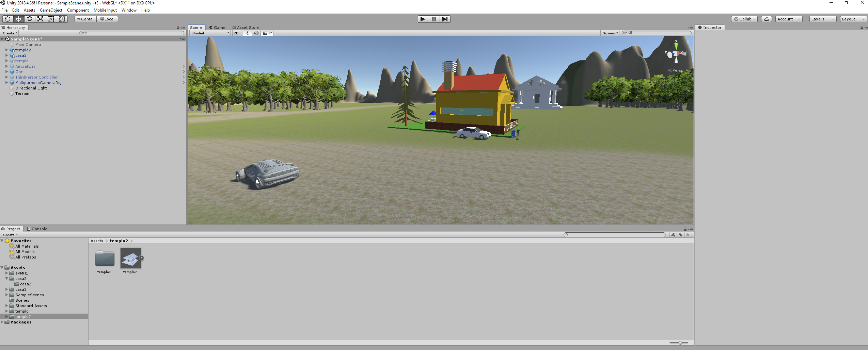
Task: Toggle Center pivot mode button
Action: click(x=86, y=19)
